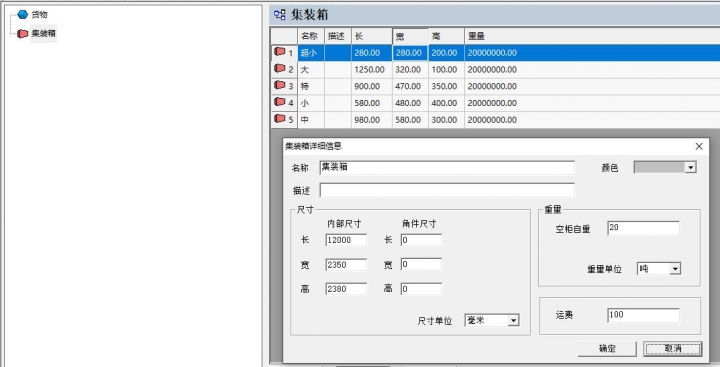Click the 名称 column header
This screenshot has height=367, width=720.
click(x=311, y=36)
